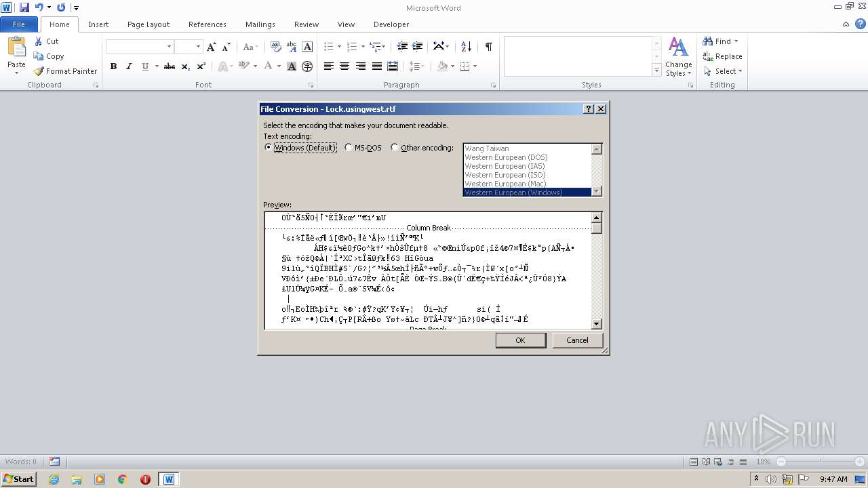Viewport: 868px width, 488px height.
Task: Click Cancel in File Conversion dialog
Action: 577,340
